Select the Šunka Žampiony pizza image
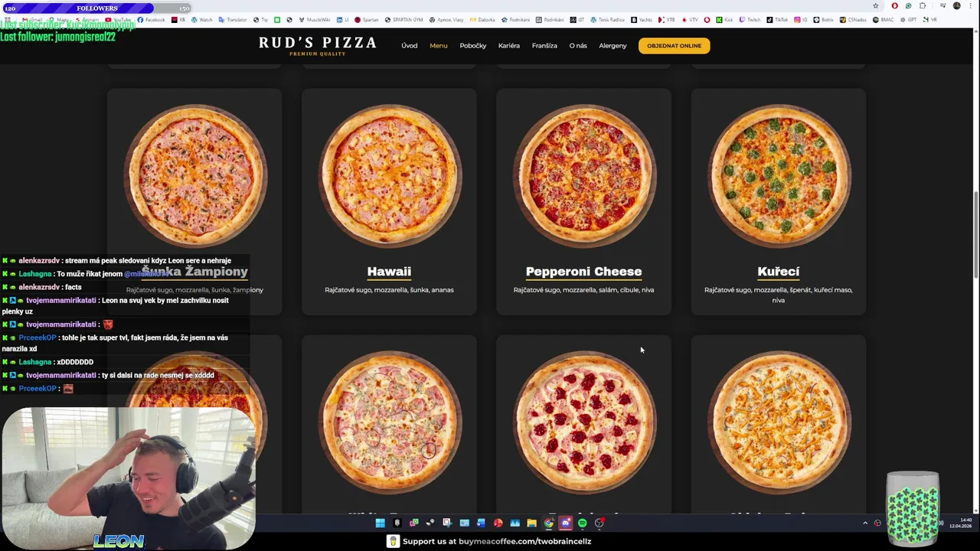The height and width of the screenshot is (551, 980). click(194, 176)
